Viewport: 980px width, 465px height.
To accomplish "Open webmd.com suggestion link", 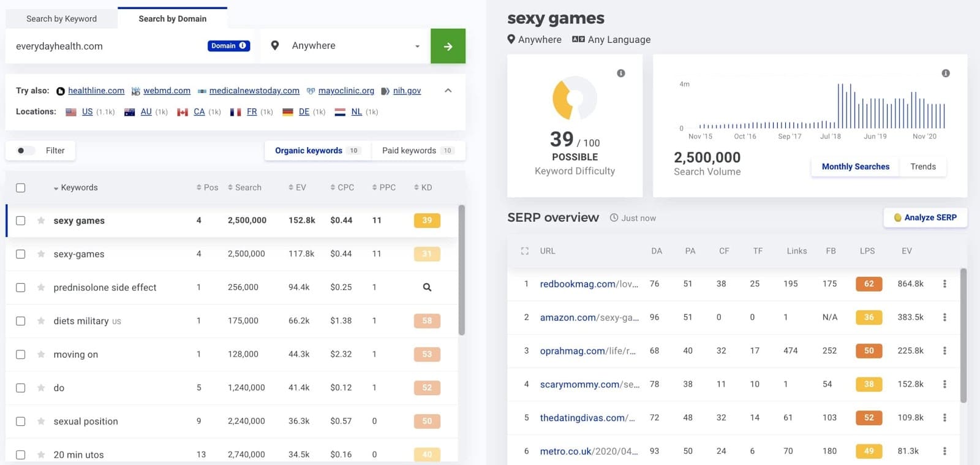I will (x=167, y=91).
